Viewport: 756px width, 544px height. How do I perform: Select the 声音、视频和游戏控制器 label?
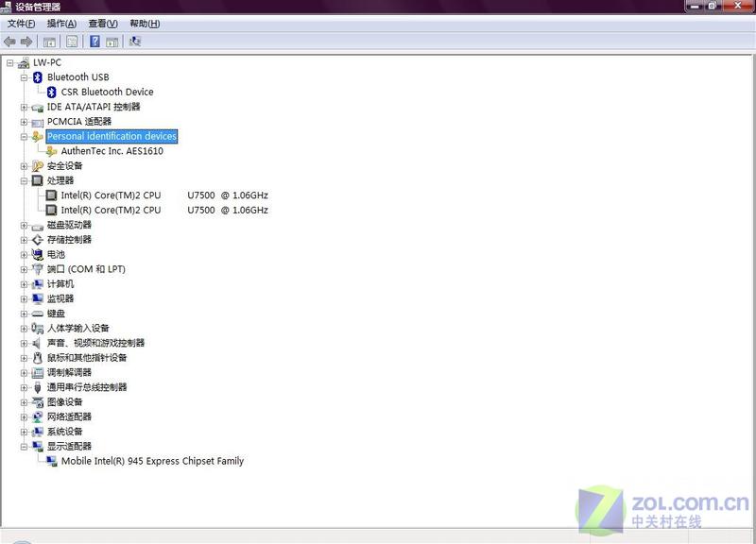[96, 343]
